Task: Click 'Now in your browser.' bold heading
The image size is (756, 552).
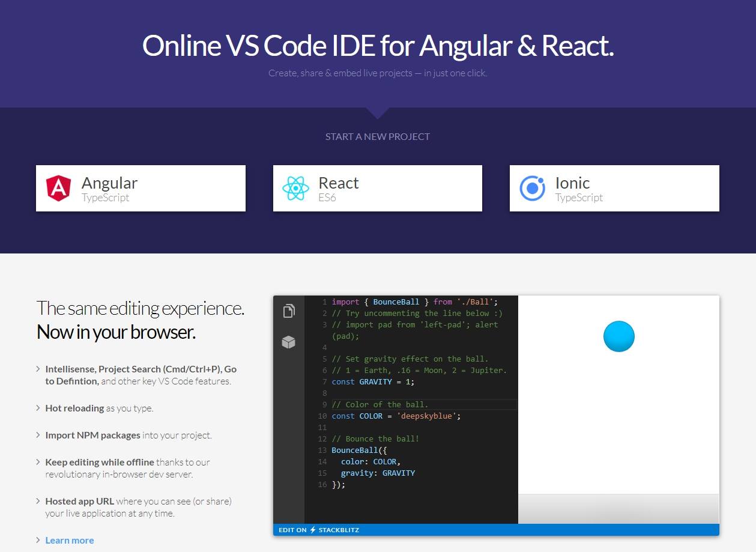Action: tap(116, 332)
